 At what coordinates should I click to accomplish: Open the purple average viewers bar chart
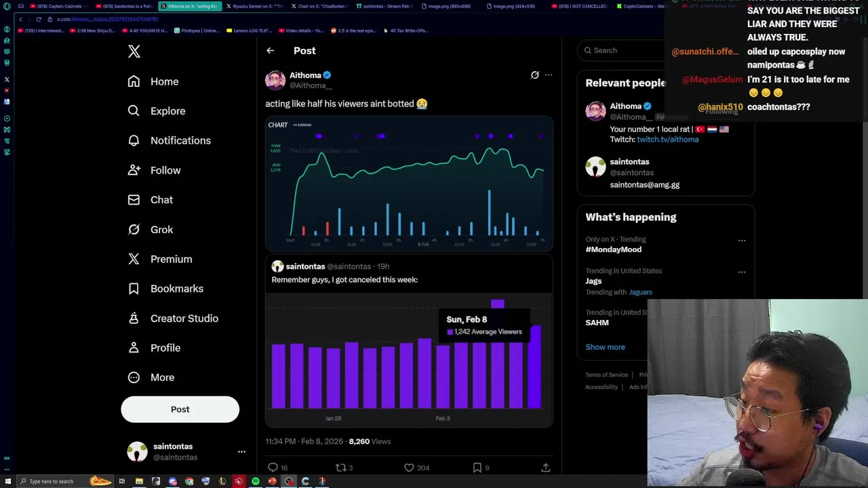coord(409,359)
